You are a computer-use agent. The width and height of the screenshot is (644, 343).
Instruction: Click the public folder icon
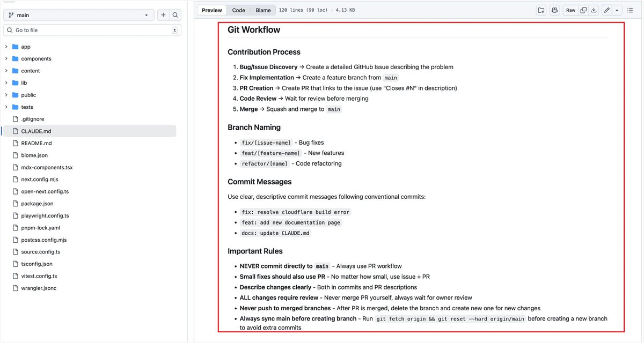[15, 95]
